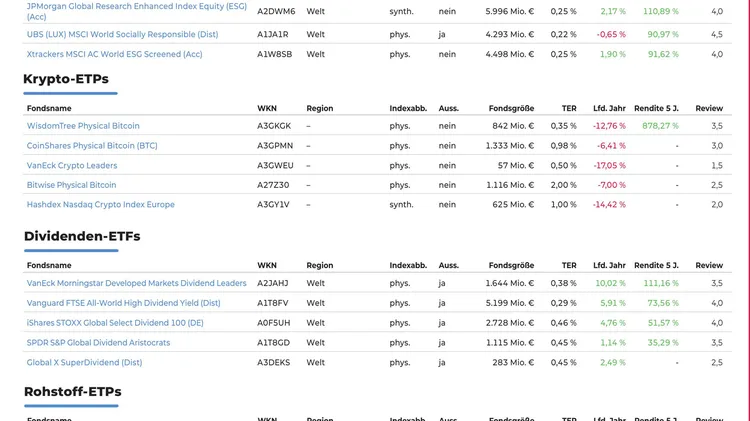Select WKN A2JAHJ in VanEck Morningstar row
Image resolution: width=750 pixels, height=421 pixels.
click(x=273, y=283)
